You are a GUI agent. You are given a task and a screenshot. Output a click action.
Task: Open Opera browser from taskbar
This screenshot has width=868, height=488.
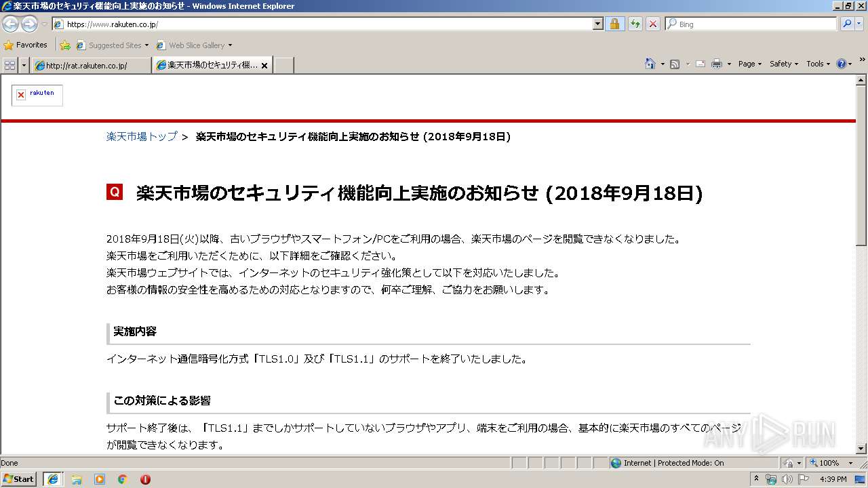tap(145, 479)
